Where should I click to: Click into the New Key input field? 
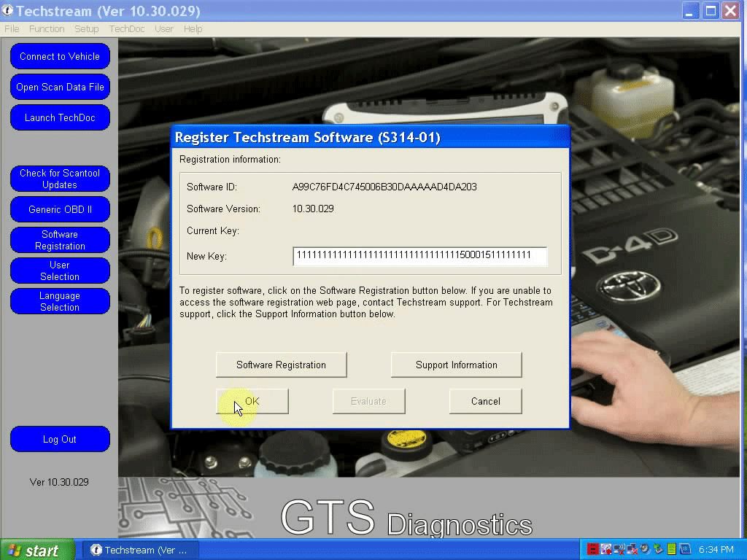click(419, 256)
